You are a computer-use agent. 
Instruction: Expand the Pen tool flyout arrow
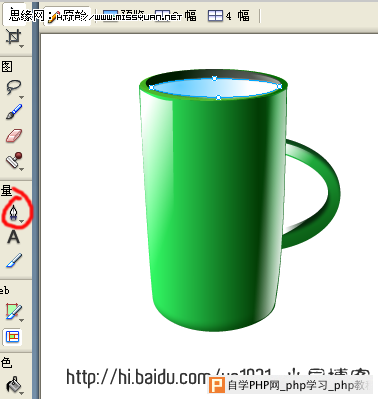[x=22, y=221]
